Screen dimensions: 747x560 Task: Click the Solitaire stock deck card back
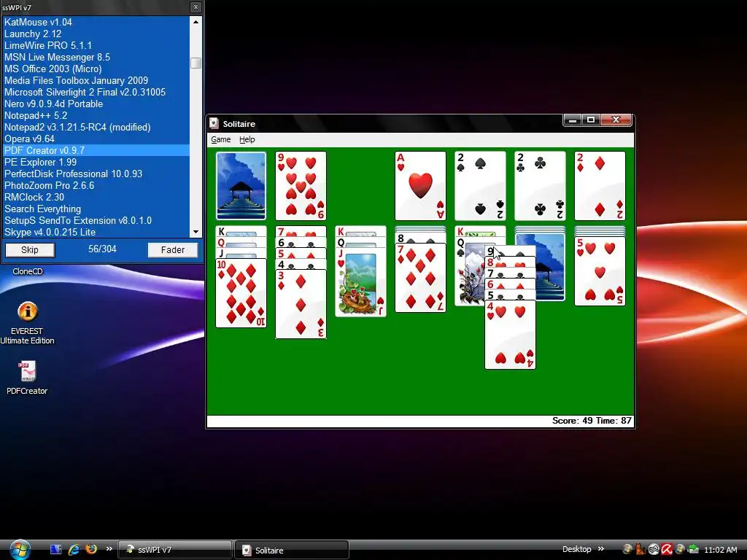(x=241, y=186)
